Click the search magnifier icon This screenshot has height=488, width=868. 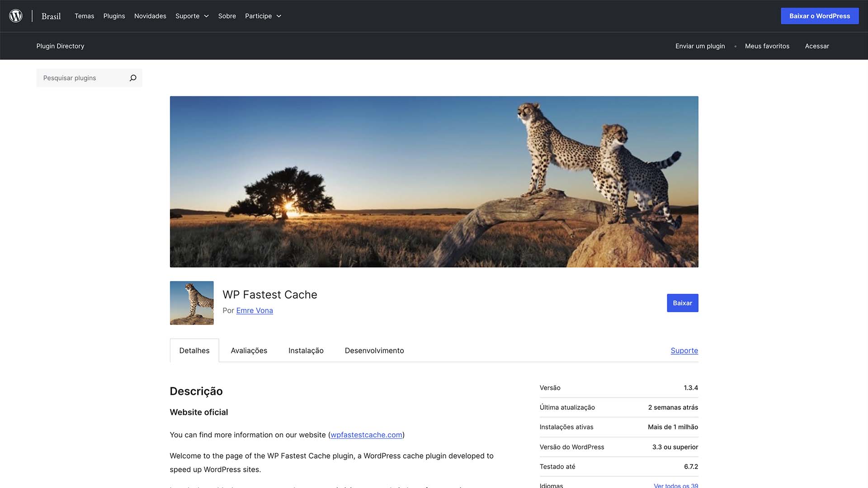[133, 78]
